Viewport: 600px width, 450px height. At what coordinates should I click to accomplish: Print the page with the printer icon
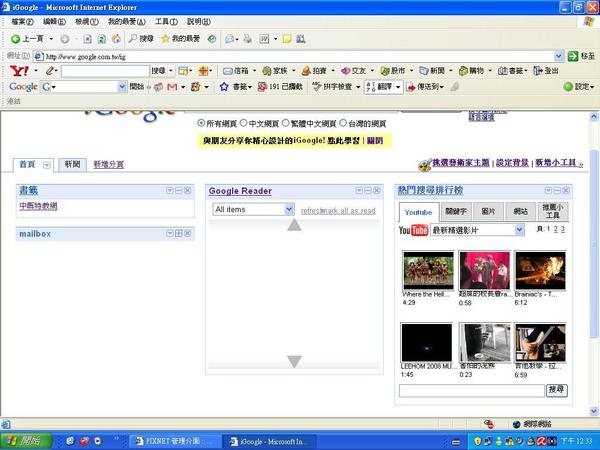tap(248, 39)
